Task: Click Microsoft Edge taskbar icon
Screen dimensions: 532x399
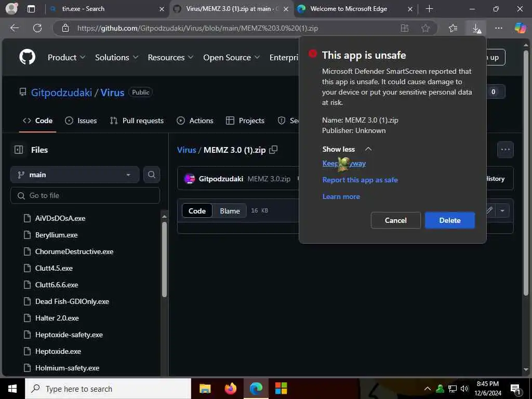Action: (x=256, y=389)
